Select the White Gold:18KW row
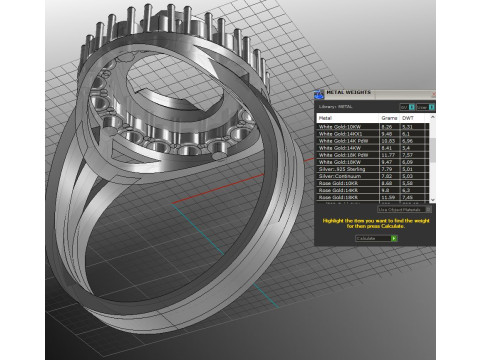The image size is (480, 360). 373,162
